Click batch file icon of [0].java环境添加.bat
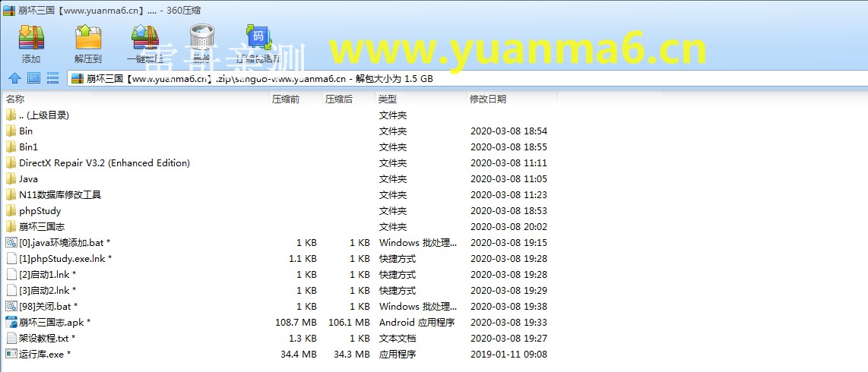Image resolution: width=868 pixels, height=372 pixels. [x=11, y=243]
